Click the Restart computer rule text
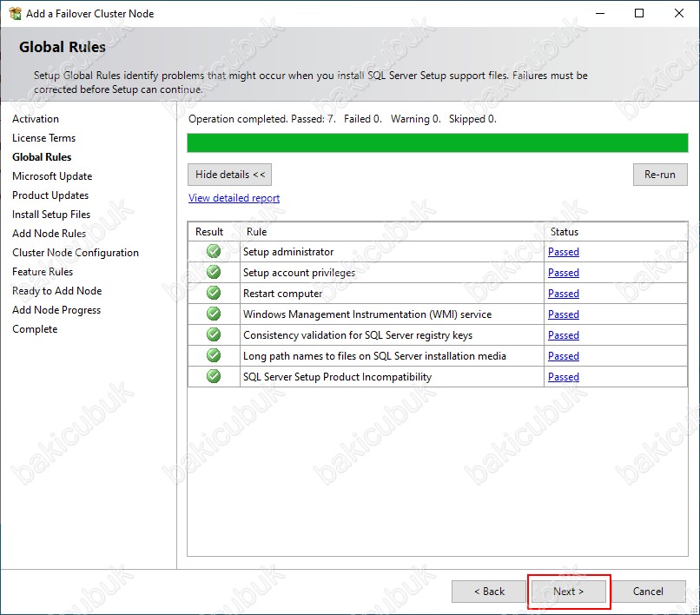Image resolution: width=700 pixels, height=615 pixels. click(282, 294)
